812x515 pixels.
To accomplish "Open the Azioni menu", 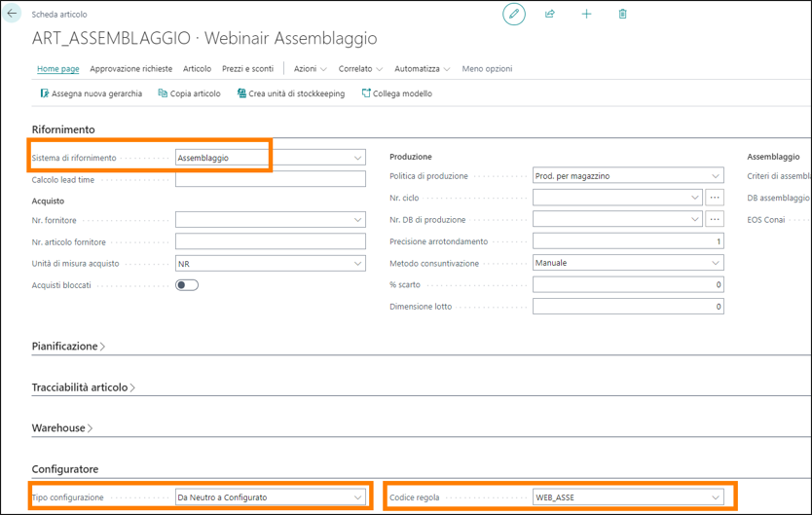I will click(x=310, y=69).
